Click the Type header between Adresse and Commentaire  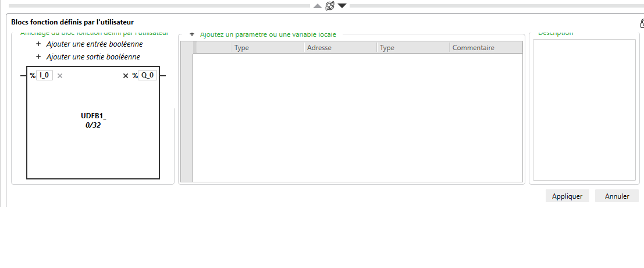[413, 48]
